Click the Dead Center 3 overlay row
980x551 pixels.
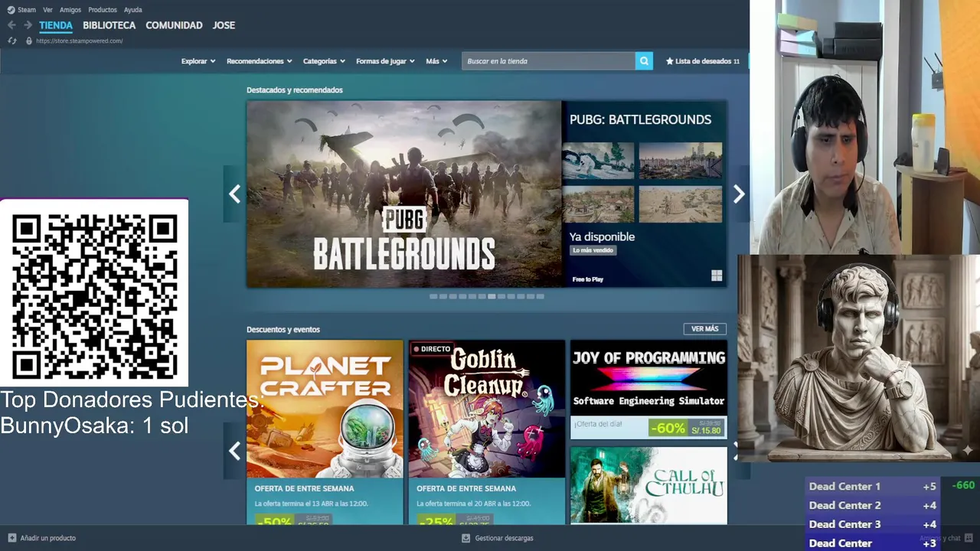873,524
